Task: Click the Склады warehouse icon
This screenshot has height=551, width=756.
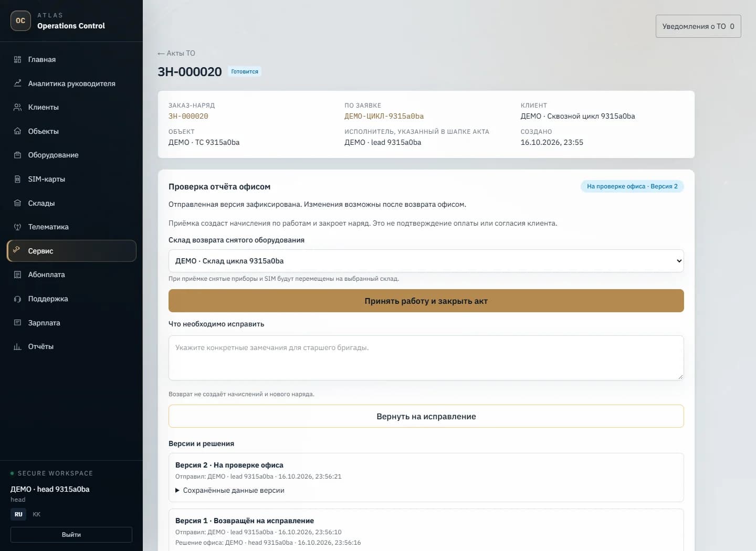Action: pyautogui.click(x=17, y=203)
